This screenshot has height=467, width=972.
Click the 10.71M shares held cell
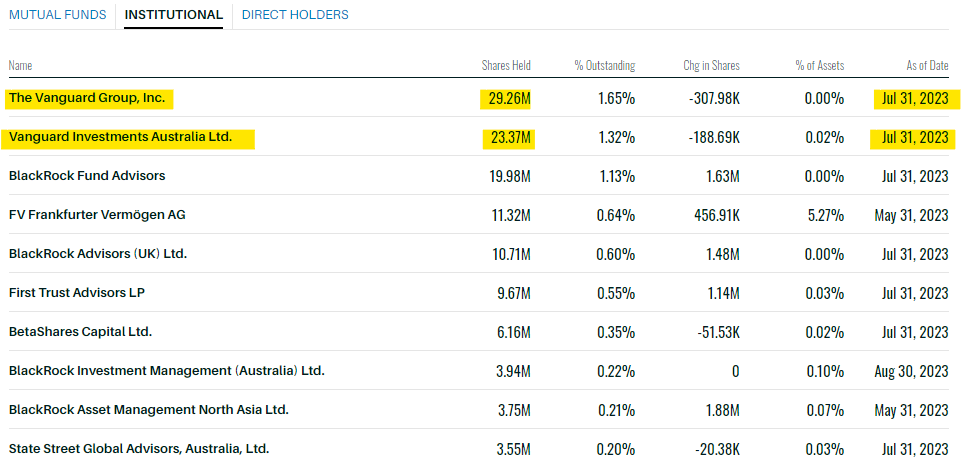pyautogui.click(x=511, y=254)
